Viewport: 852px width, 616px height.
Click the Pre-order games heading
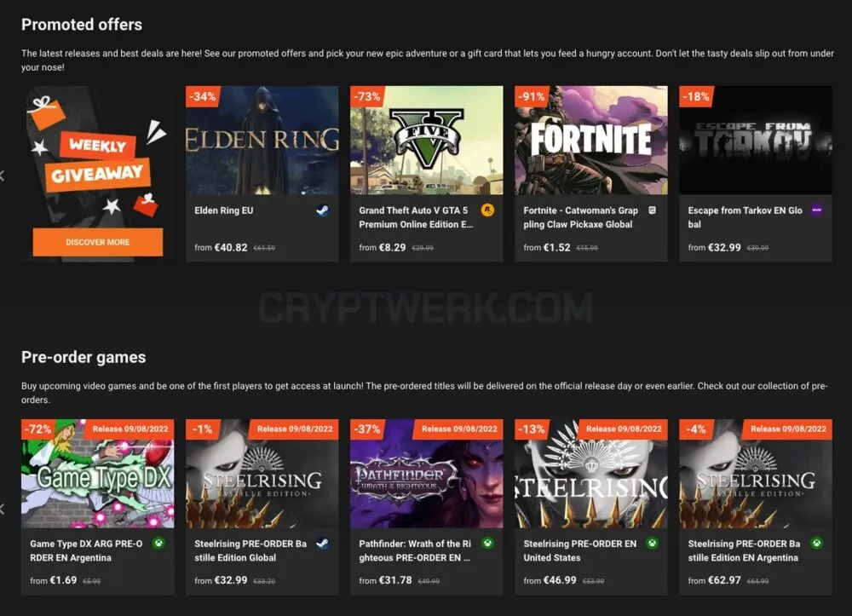click(83, 358)
